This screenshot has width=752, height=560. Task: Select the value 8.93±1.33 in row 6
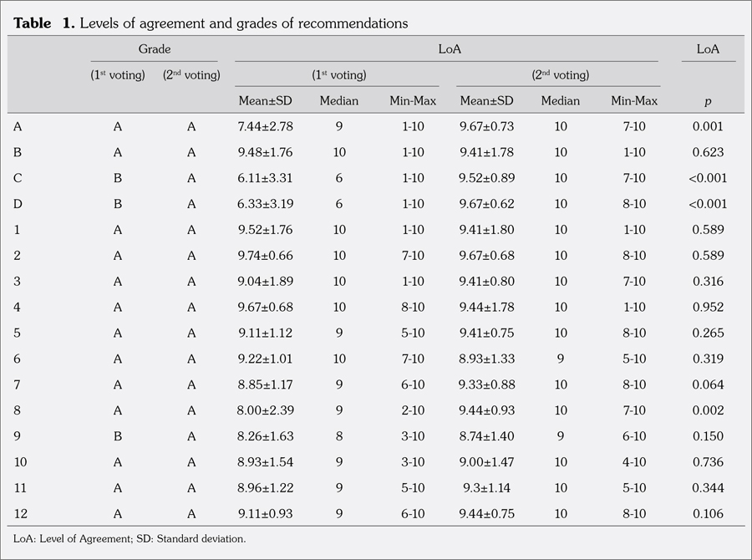point(486,358)
